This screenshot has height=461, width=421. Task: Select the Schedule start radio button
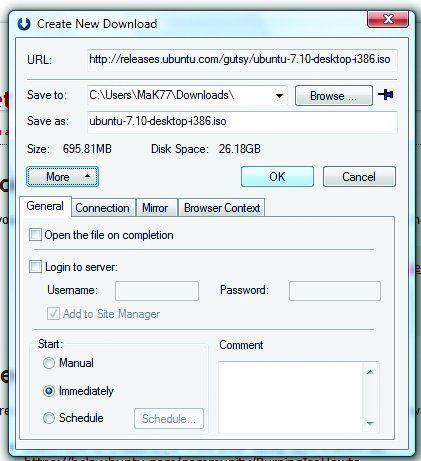[x=49, y=418]
